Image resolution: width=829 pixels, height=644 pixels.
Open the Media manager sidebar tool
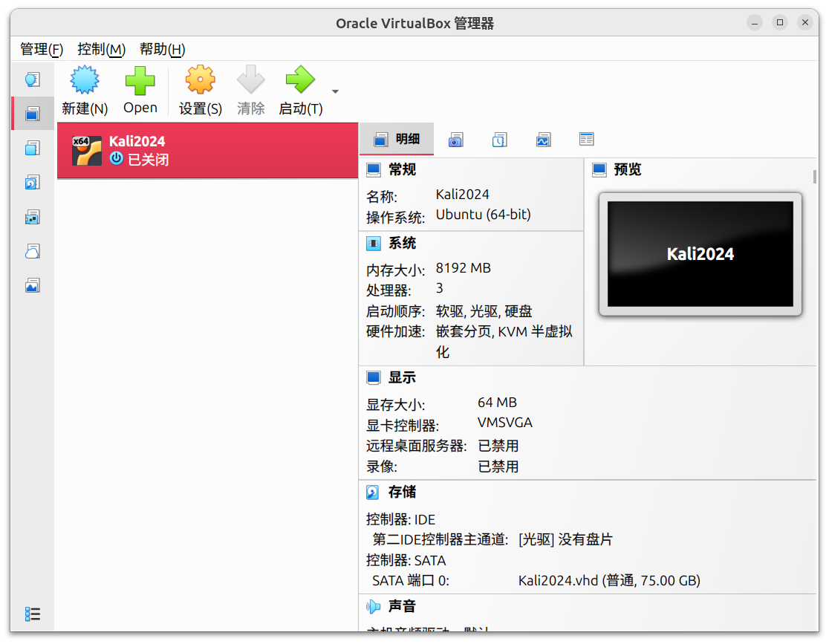point(32,183)
